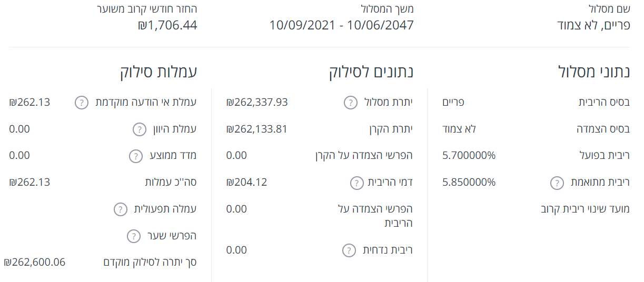The image size is (644, 282).
Task: Click the track duration dates 10/09/2021 - 10/06/2047
Action: pyautogui.click(x=341, y=25)
